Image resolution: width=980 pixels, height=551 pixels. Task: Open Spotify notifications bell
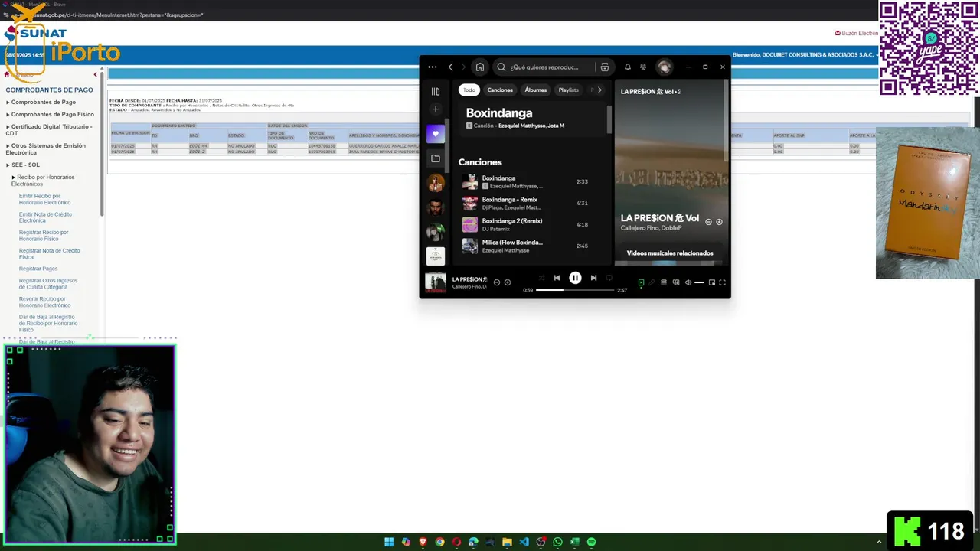627,67
